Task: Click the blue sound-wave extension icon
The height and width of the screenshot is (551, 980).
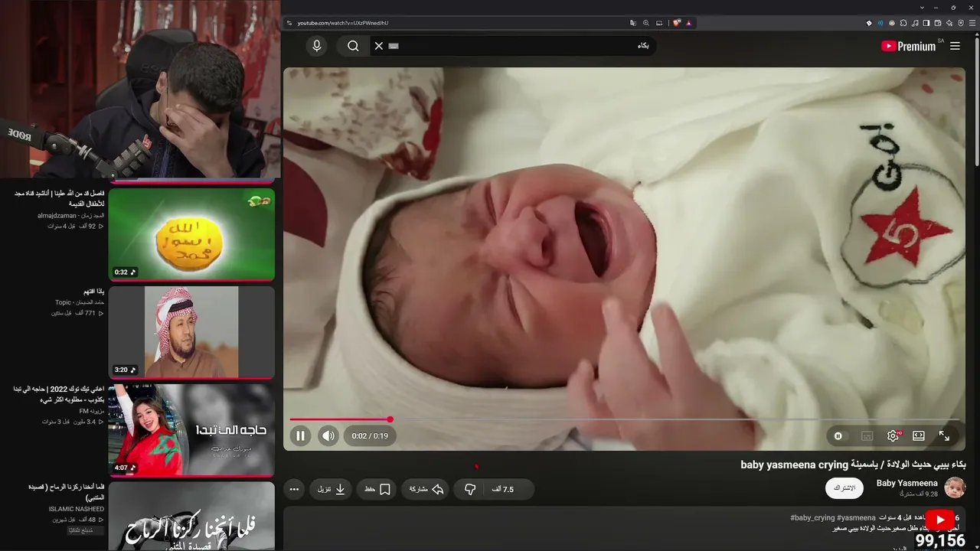Action: click(880, 23)
